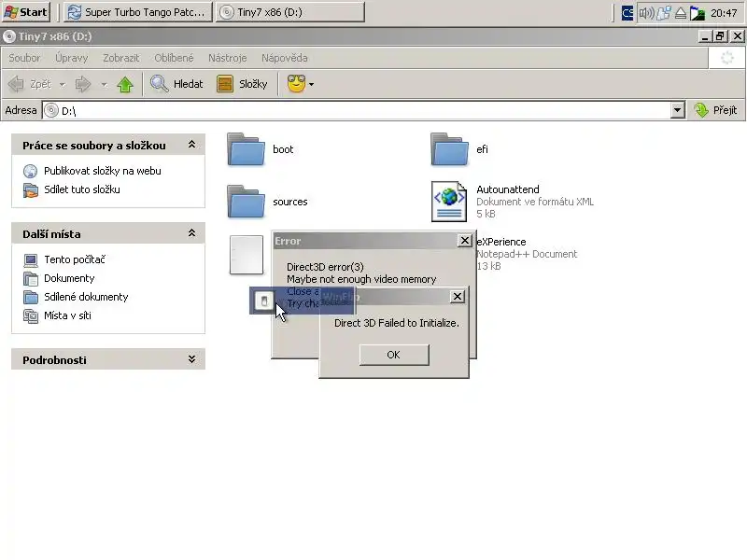Open Tento počítač link

pyautogui.click(x=75, y=259)
